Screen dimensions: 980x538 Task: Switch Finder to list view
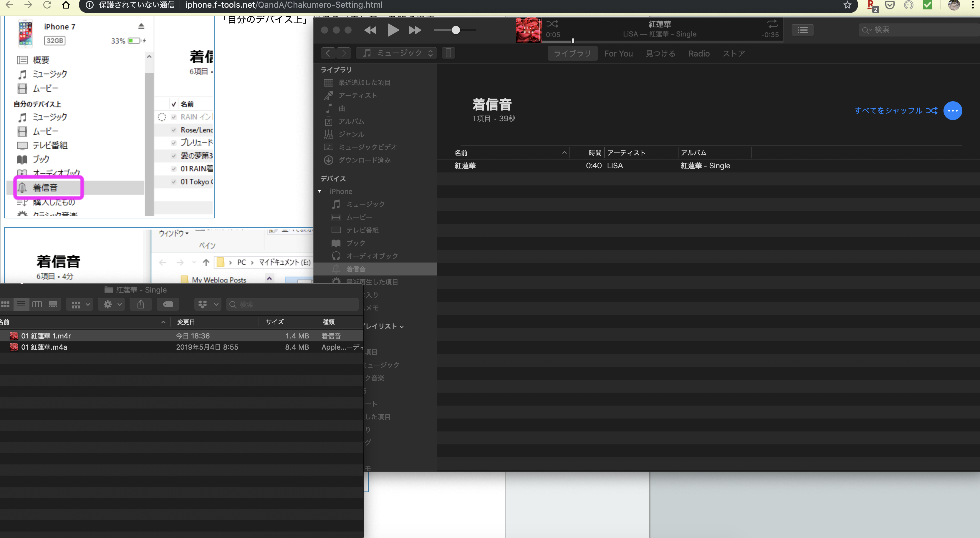click(21, 305)
